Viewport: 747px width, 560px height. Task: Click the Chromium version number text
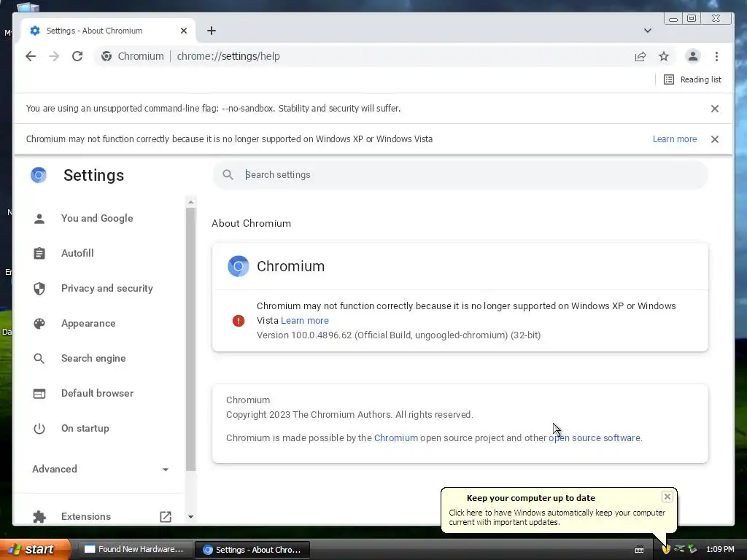pyautogui.click(x=399, y=335)
